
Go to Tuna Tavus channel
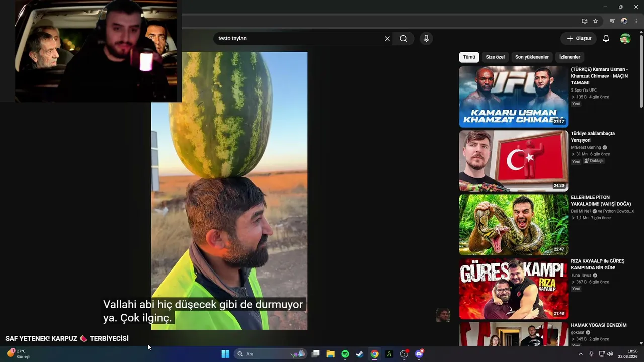click(581, 276)
